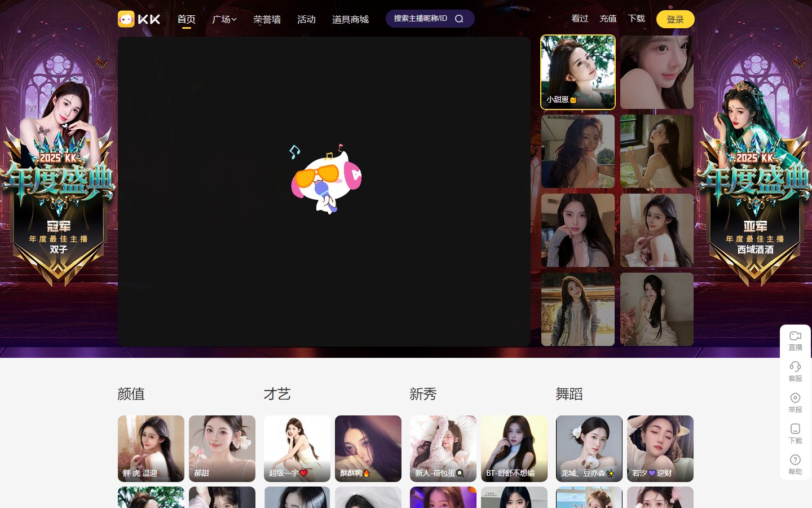Open the 若汐迎财 streamer card
The width and height of the screenshot is (812, 508).
[660, 449]
